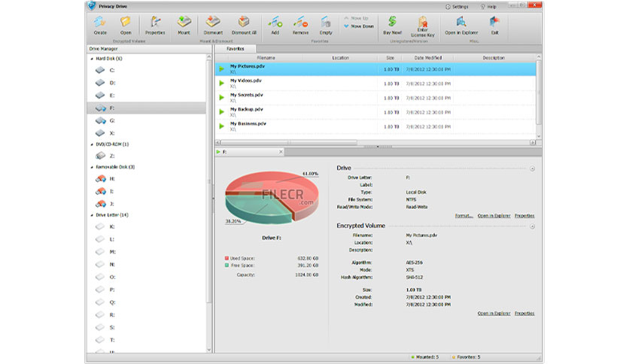Switch to the Favorites tab

[x=235, y=49]
